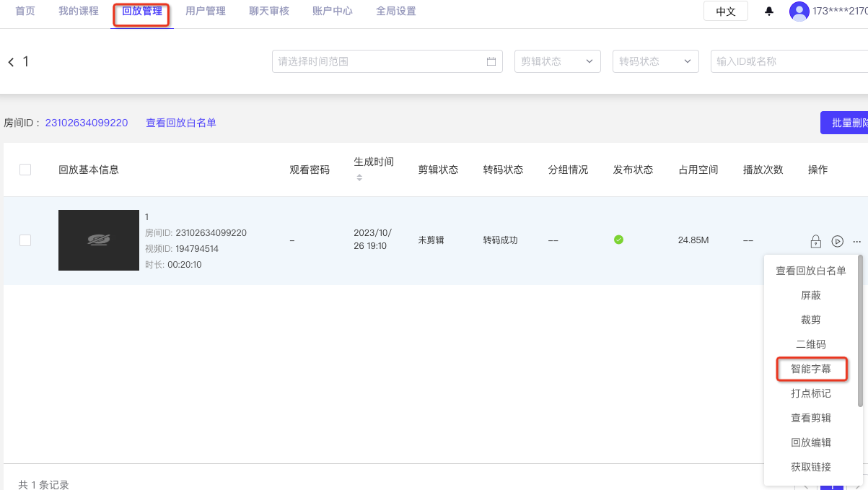Screen dimensions: 868x490
Task: Click the 转码成功 status cell
Action: pyautogui.click(x=501, y=240)
